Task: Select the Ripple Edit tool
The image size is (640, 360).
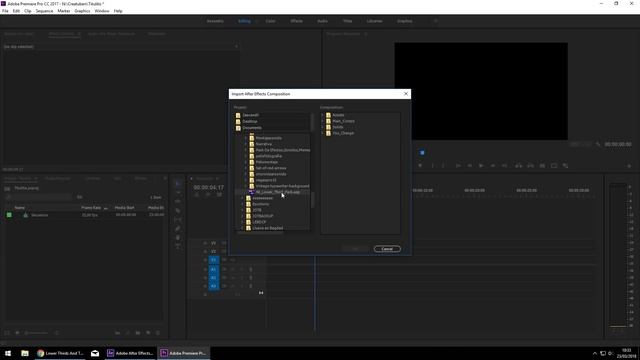Action: tap(178, 202)
